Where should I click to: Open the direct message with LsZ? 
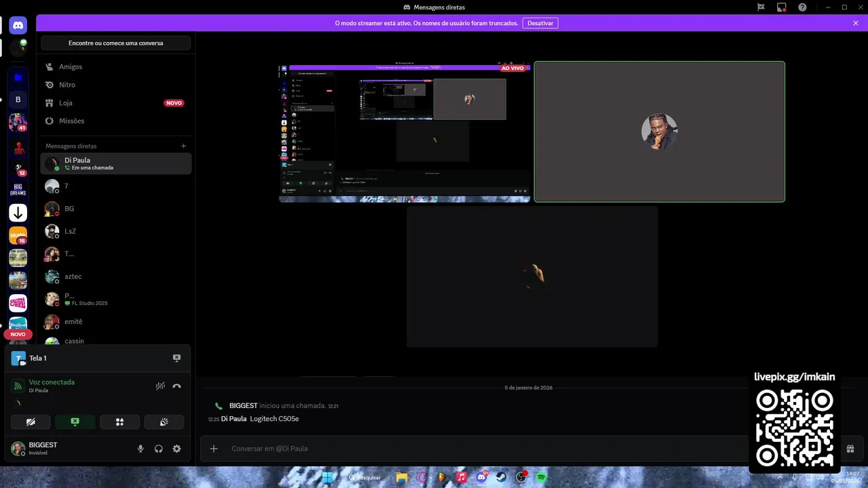coord(116,231)
